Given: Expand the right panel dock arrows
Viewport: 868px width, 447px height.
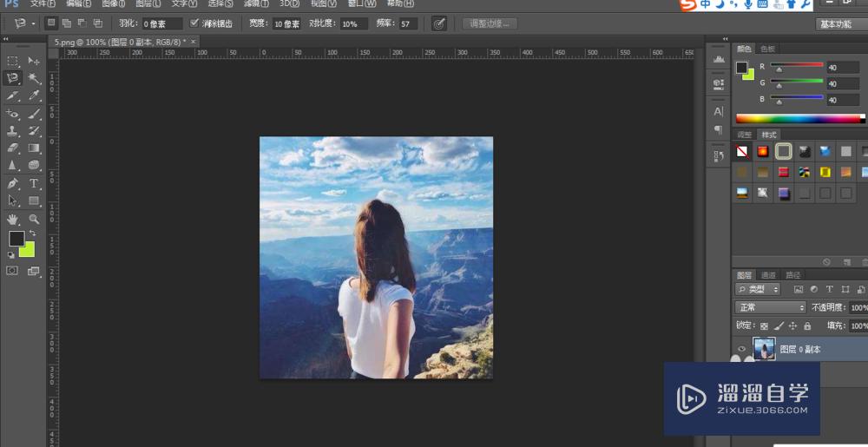Looking at the screenshot, I should 725,39.
